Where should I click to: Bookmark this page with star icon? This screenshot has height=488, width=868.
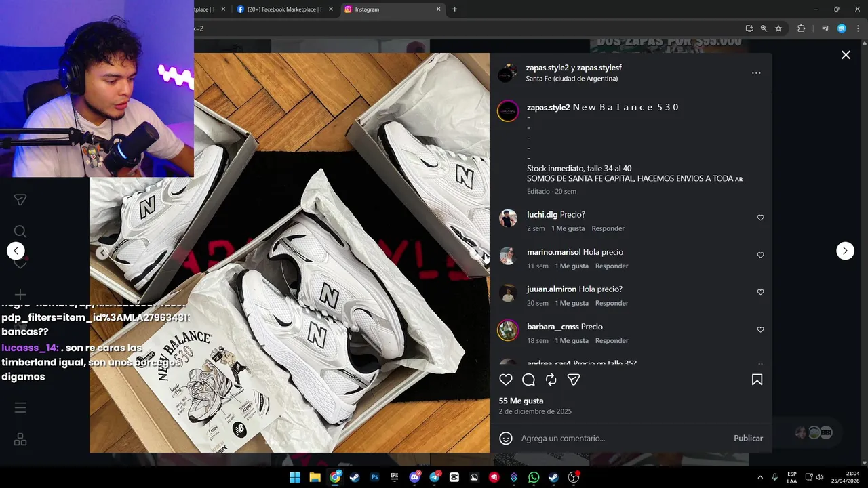point(778,28)
